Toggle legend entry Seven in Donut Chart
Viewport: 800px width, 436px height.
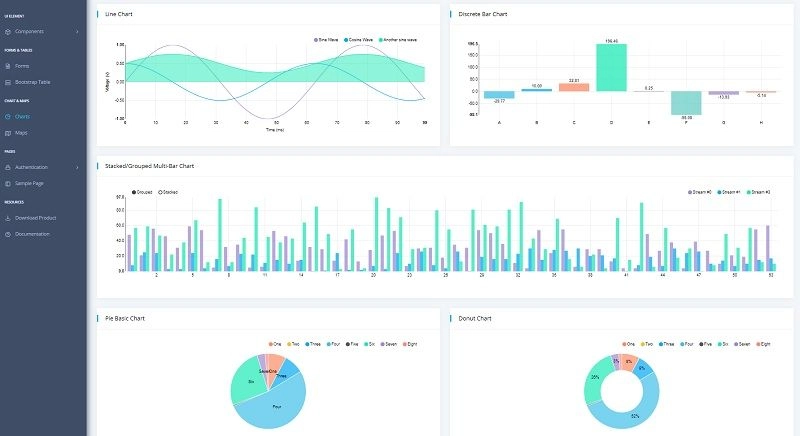click(x=742, y=344)
